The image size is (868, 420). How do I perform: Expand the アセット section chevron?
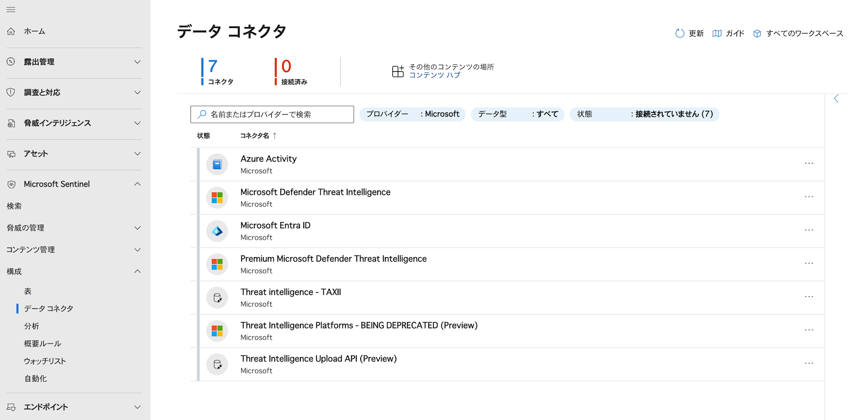(x=137, y=154)
